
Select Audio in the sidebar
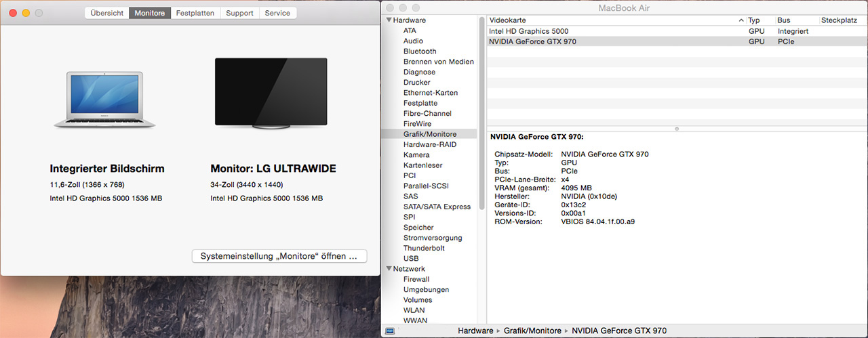point(413,41)
